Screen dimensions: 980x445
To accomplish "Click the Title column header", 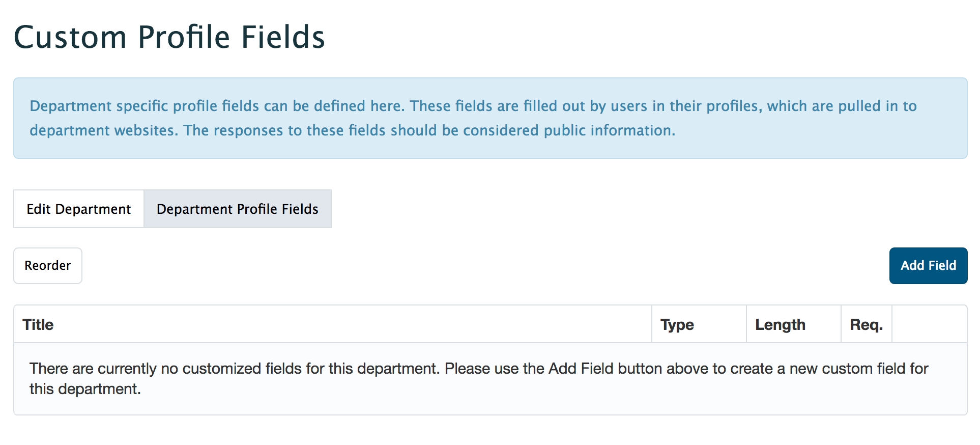I will coord(38,325).
